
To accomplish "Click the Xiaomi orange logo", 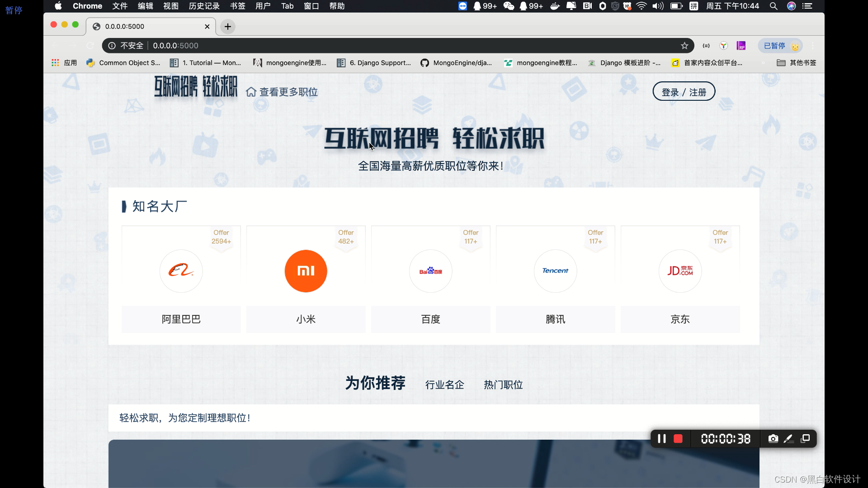I will pyautogui.click(x=306, y=271).
